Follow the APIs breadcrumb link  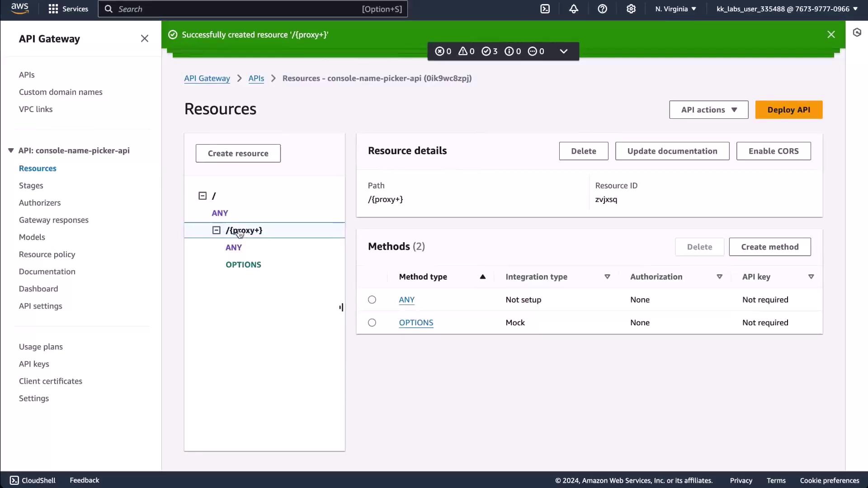(x=256, y=78)
